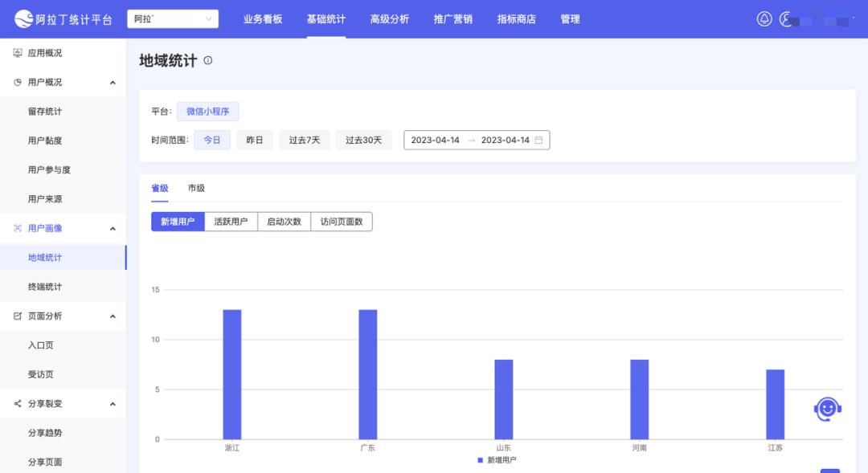Image resolution: width=868 pixels, height=473 pixels.
Task: Switch metric to 活跃用户
Action: (231, 221)
